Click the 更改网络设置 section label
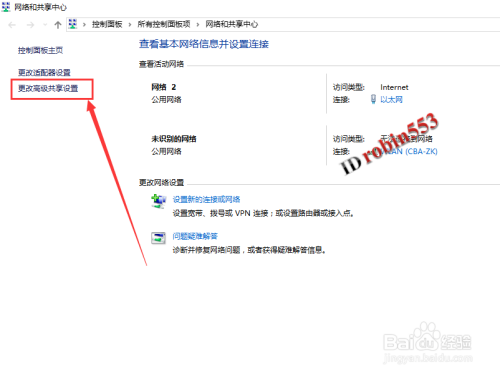Screen dimensions: 500x375 [161, 183]
